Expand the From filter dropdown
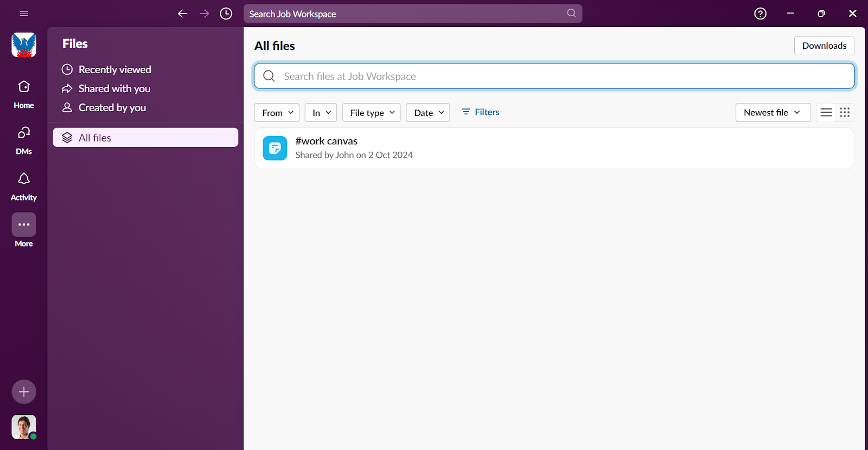868x450 pixels. click(277, 113)
